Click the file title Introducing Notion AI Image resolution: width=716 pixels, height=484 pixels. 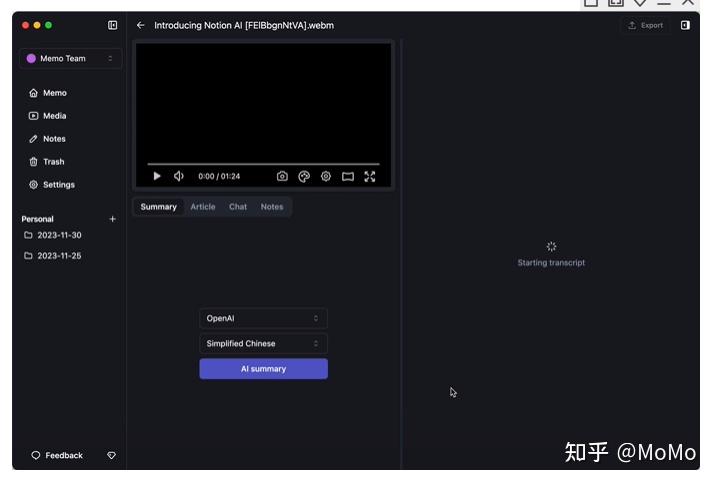click(244, 25)
